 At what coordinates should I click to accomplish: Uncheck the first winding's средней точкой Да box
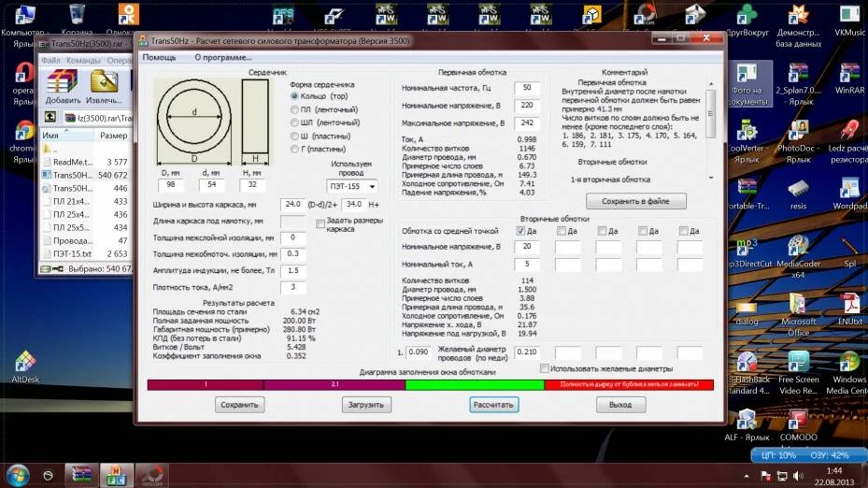pos(520,230)
